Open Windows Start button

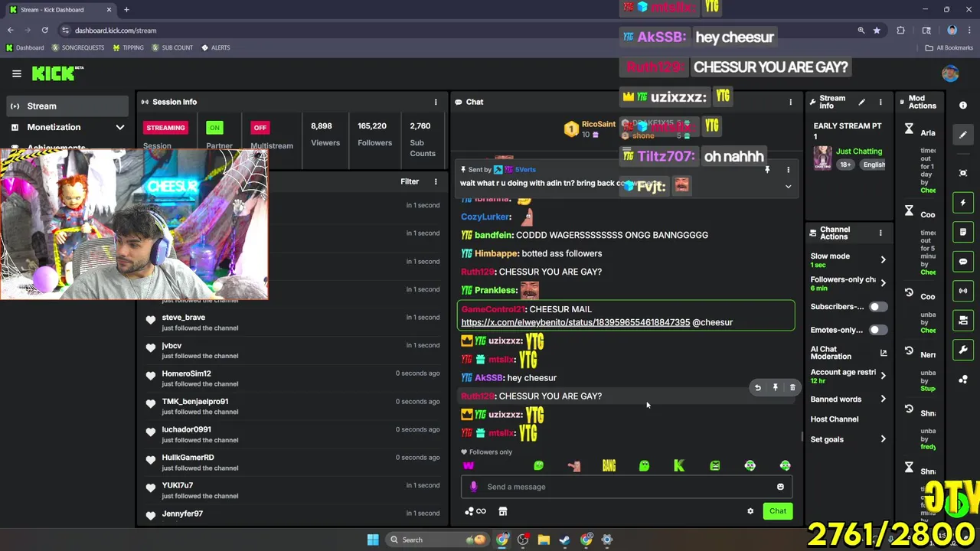pos(373,540)
